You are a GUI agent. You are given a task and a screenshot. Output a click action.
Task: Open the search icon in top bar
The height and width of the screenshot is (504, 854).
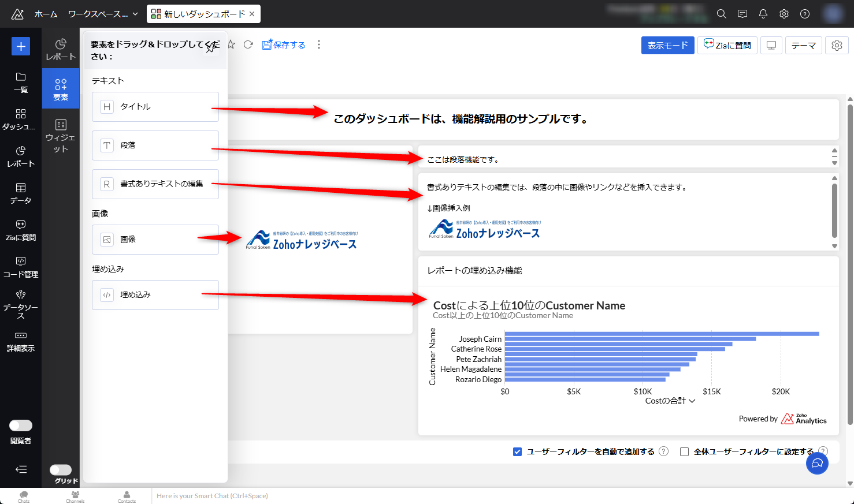pyautogui.click(x=721, y=14)
